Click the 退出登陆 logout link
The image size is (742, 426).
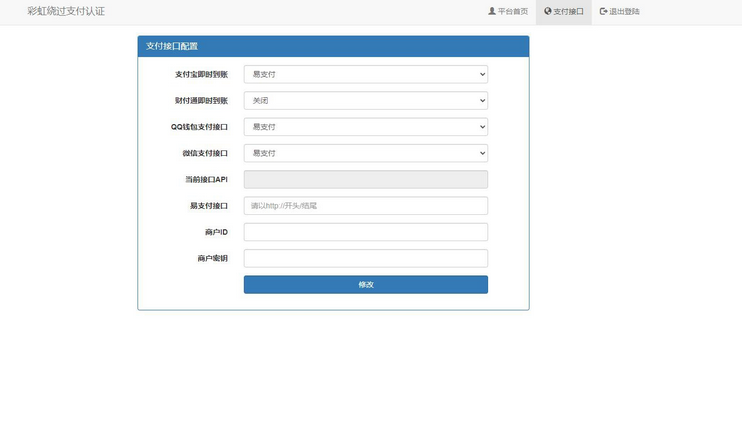click(x=619, y=11)
